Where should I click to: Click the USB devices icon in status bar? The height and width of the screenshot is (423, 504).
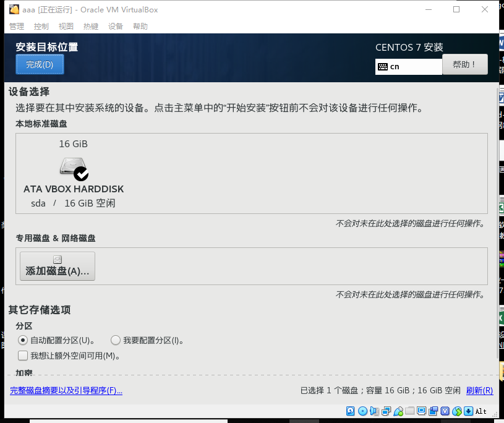tap(398, 411)
